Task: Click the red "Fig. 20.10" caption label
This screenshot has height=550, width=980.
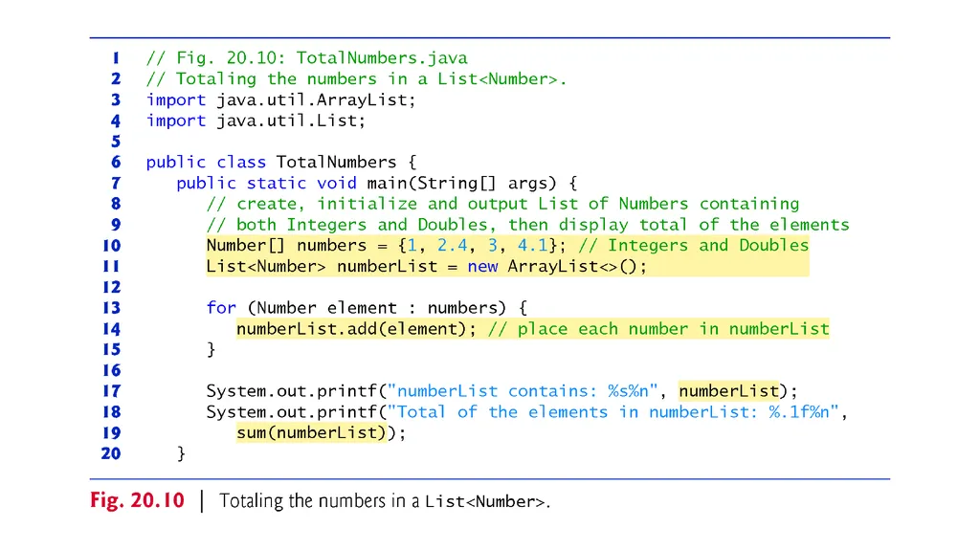Action: [138, 500]
